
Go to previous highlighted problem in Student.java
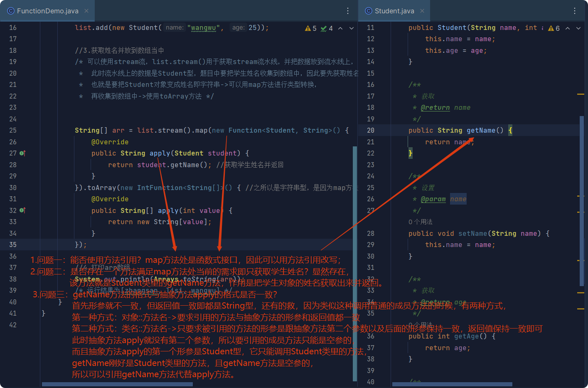[568, 28]
